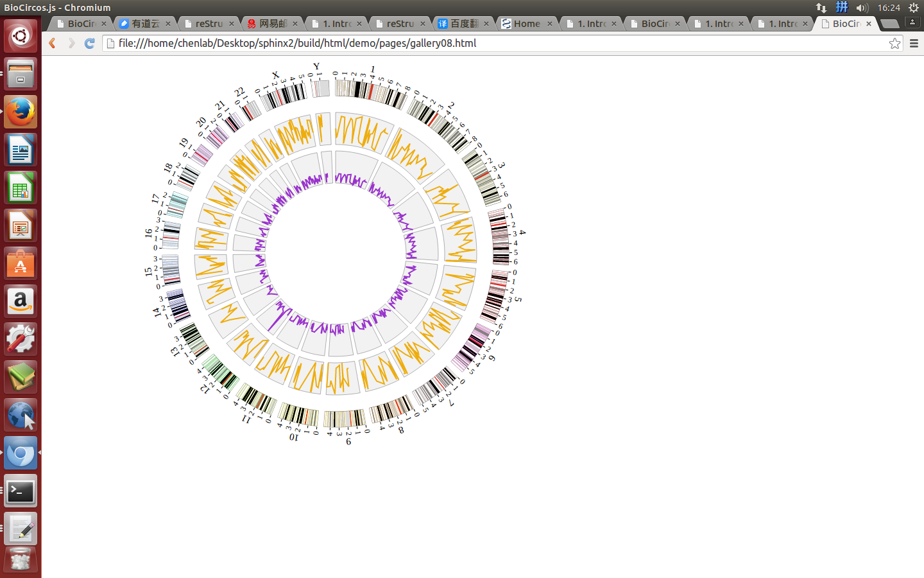Close the Home tab
The height and width of the screenshot is (578, 924).
click(x=550, y=23)
